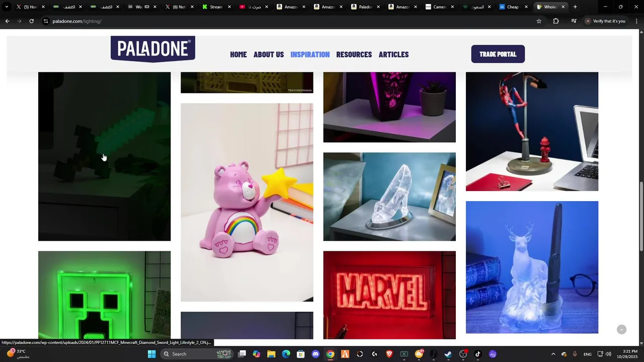This screenshot has width=644, height=362.
Task: Go back to the previous page
Action: (x=7, y=21)
